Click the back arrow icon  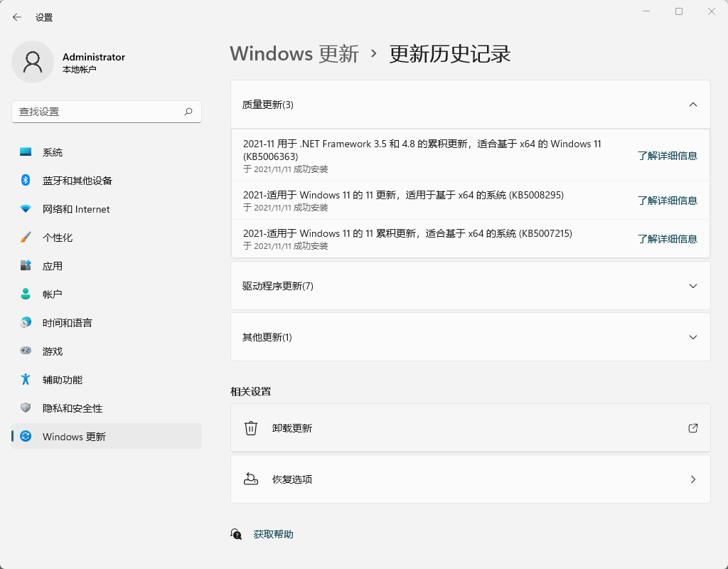(x=17, y=17)
